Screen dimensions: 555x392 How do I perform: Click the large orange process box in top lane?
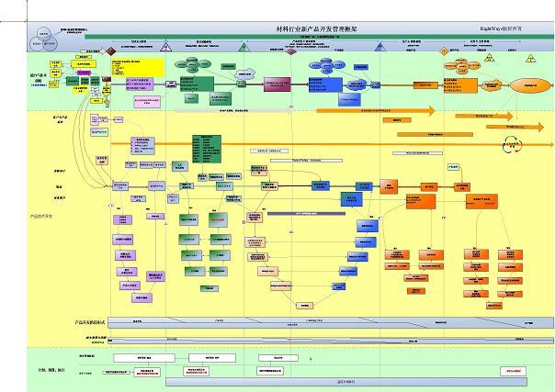(460, 86)
